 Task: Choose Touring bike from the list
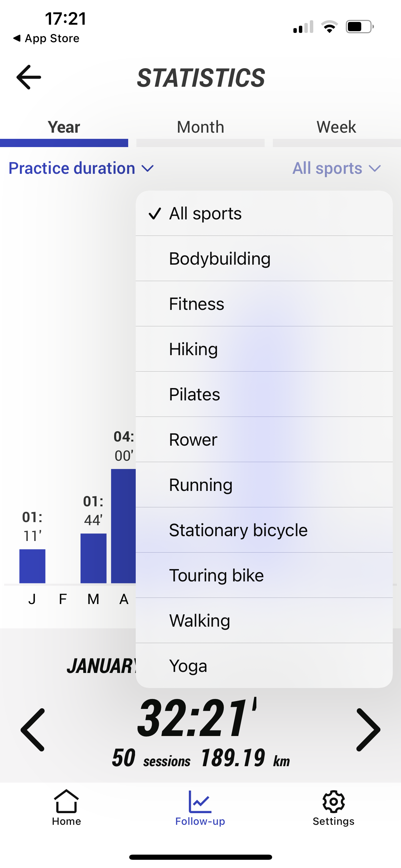pyautogui.click(x=264, y=576)
